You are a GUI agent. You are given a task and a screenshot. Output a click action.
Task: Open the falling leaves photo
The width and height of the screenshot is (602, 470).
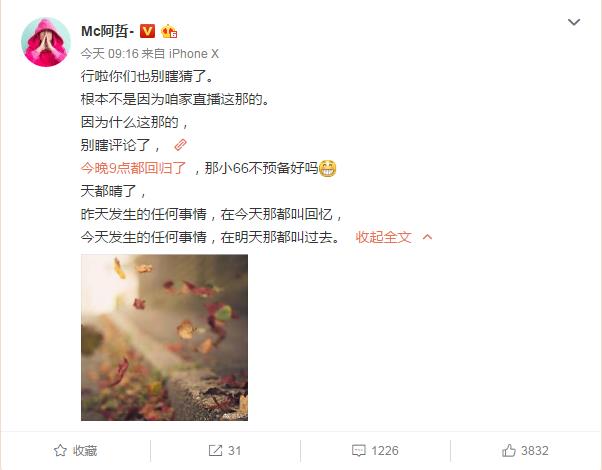(x=164, y=338)
